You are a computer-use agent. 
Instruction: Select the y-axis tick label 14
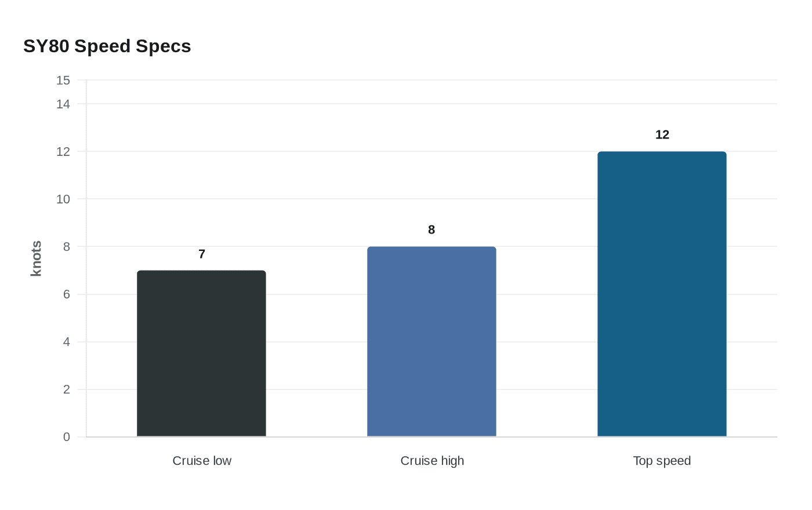pos(63,104)
